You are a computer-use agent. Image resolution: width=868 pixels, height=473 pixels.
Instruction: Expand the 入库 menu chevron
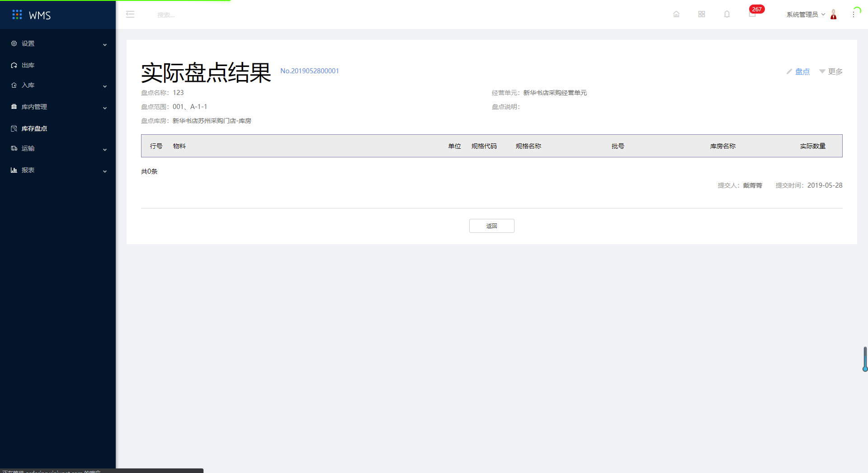pos(105,86)
